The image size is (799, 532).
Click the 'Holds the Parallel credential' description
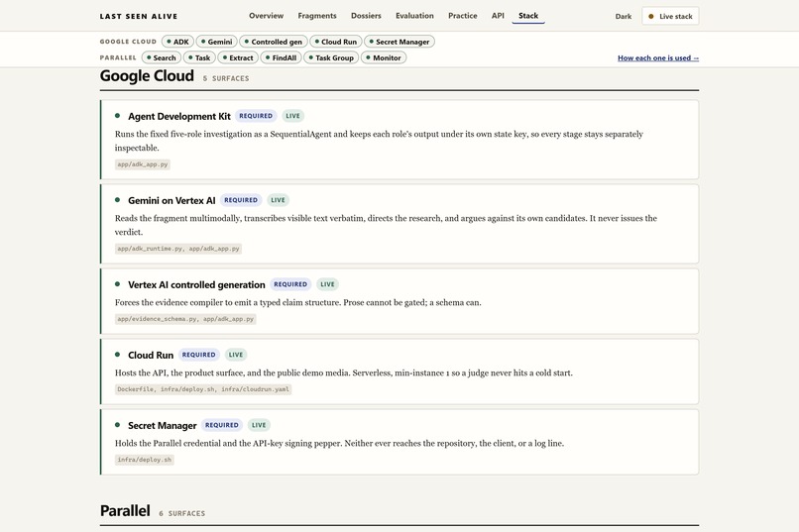coord(339,443)
